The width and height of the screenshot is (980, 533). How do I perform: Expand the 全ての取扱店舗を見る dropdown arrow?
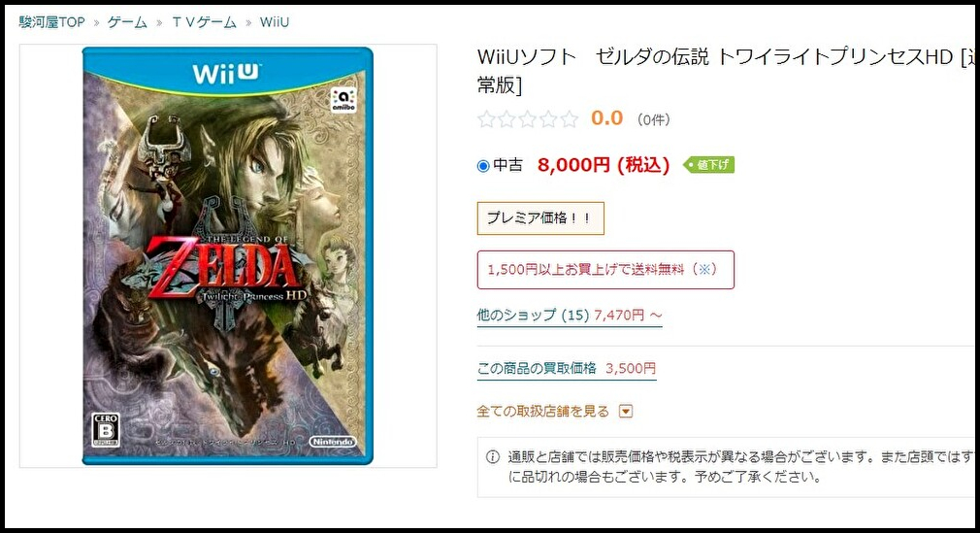[626, 411]
